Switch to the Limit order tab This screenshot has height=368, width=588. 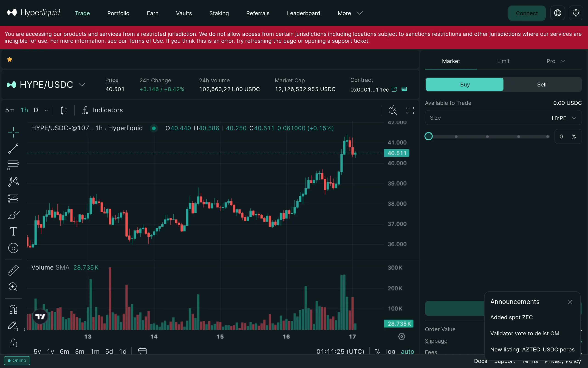pyautogui.click(x=503, y=61)
